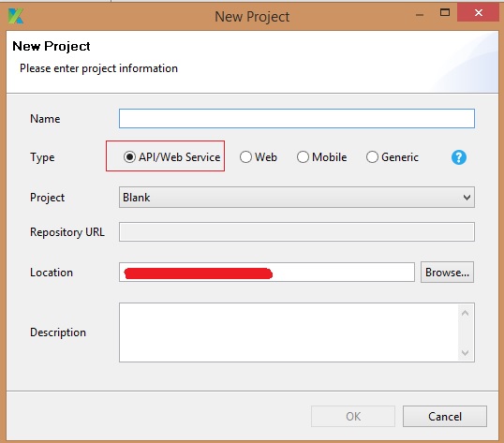Click inside the Location path field
This screenshot has width=504, height=443.
(x=267, y=273)
